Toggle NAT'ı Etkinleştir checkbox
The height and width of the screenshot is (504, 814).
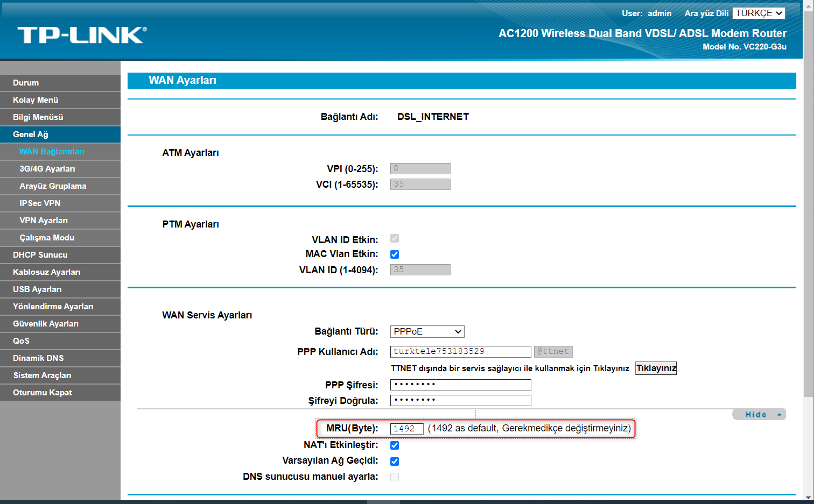click(395, 445)
